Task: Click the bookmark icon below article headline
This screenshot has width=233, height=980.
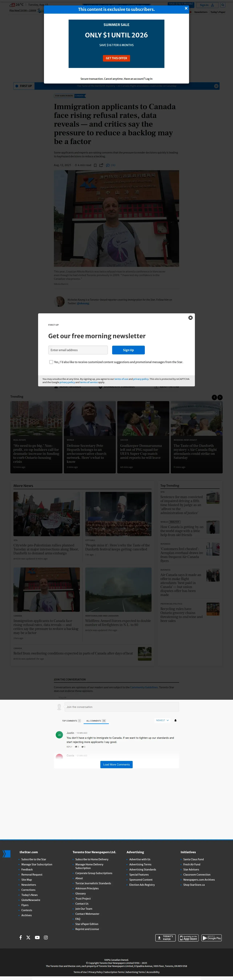Action: point(95,165)
